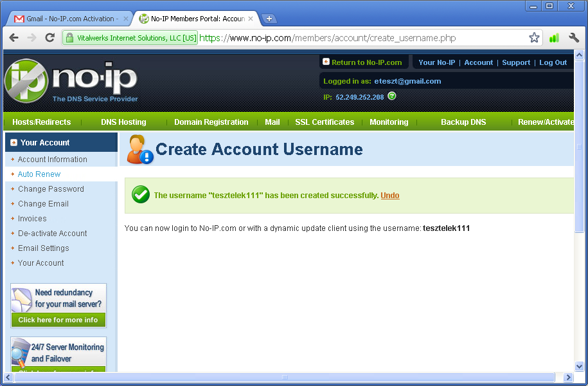Image resolution: width=588 pixels, height=386 pixels.
Task: Minimize the Chrome window
Action: click(x=533, y=6)
